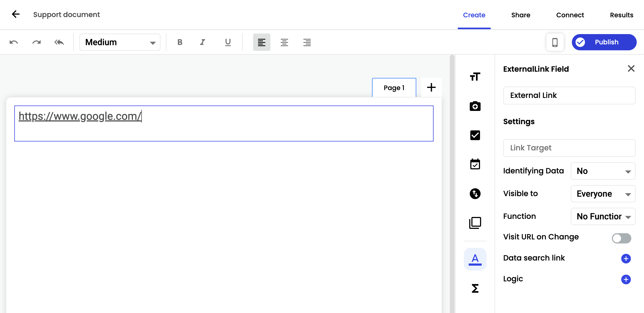
Task: Toggle underline formatting
Action: pyautogui.click(x=228, y=42)
